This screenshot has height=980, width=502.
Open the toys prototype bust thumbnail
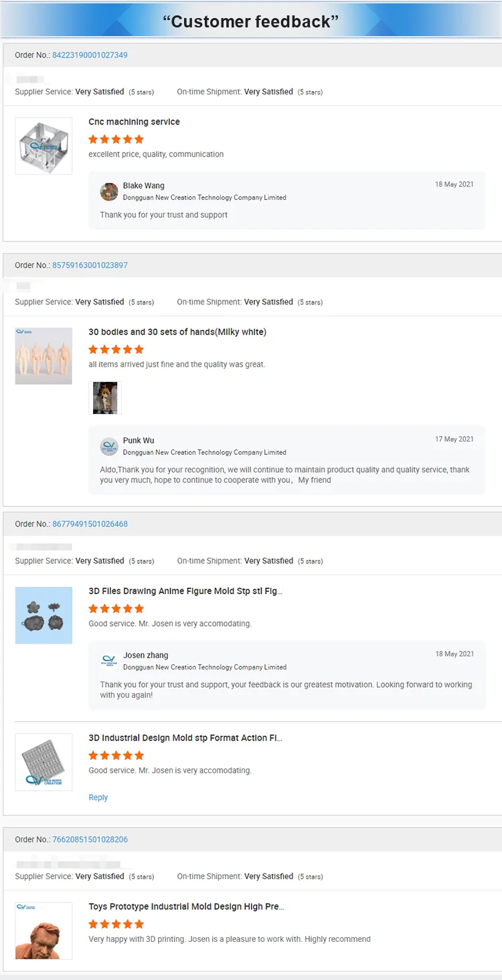tap(44, 930)
